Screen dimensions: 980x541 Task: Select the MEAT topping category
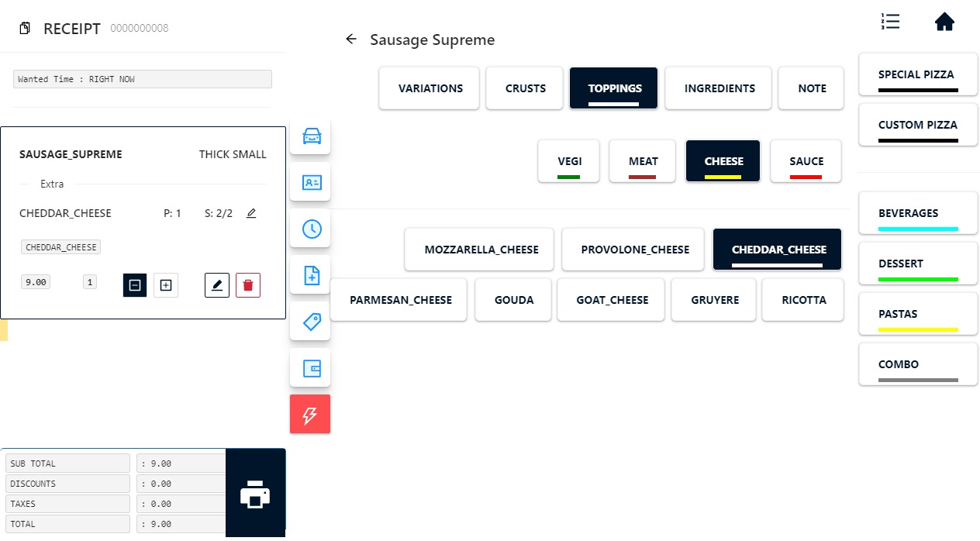click(x=643, y=161)
